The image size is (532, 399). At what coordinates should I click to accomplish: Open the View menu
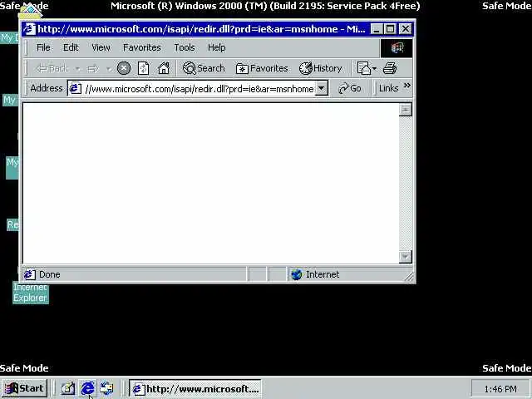[101, 47]
